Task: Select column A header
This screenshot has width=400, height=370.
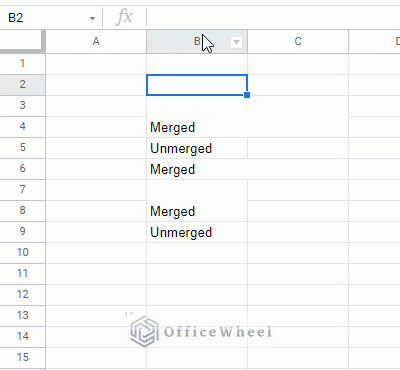Action: coord(96,41)
